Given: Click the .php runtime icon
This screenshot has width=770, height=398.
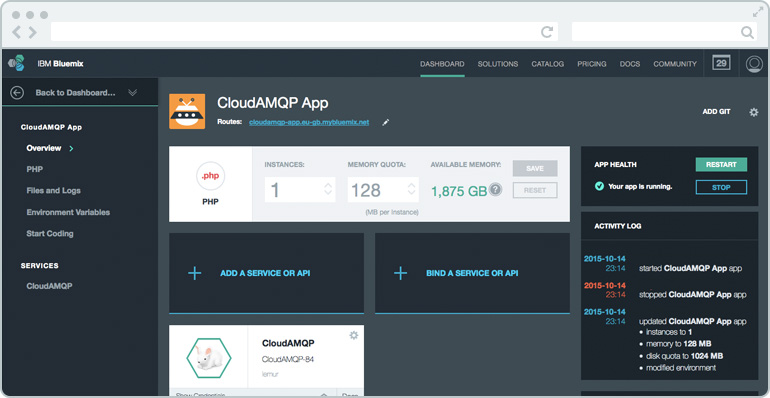Looking at the screenshot, I should click(x=211, y=176).
